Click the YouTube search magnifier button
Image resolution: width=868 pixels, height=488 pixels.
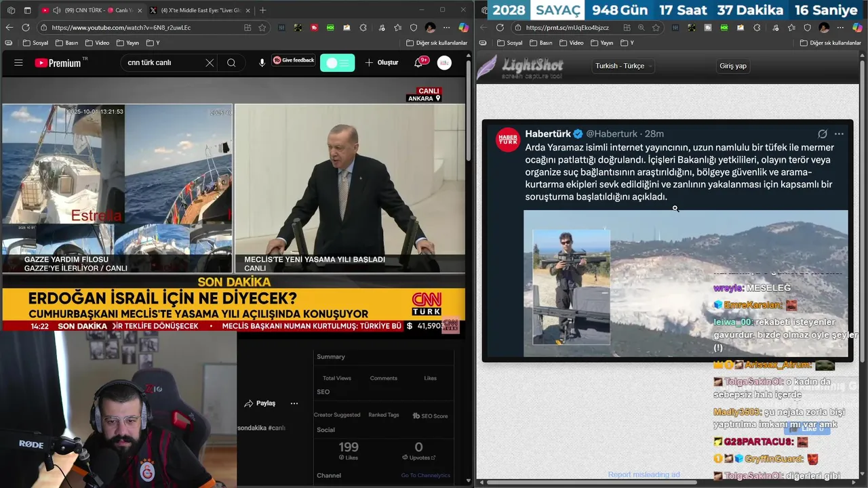coord(231,62)
